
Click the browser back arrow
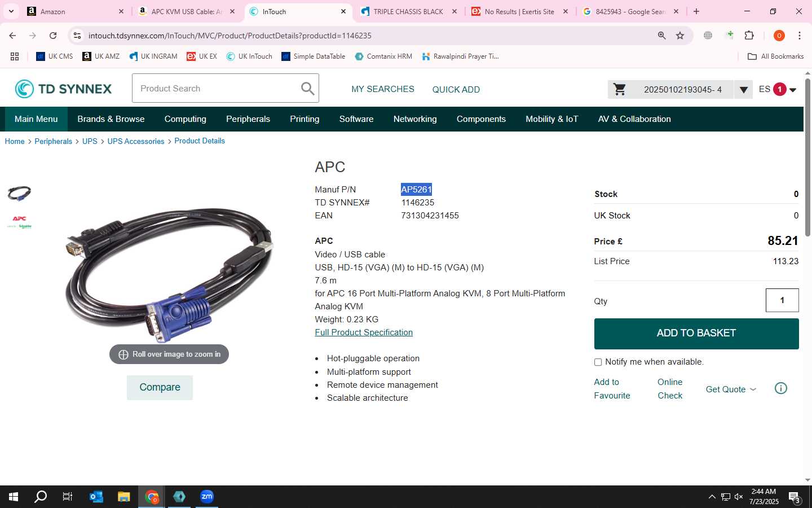click(x=12, y=36)
